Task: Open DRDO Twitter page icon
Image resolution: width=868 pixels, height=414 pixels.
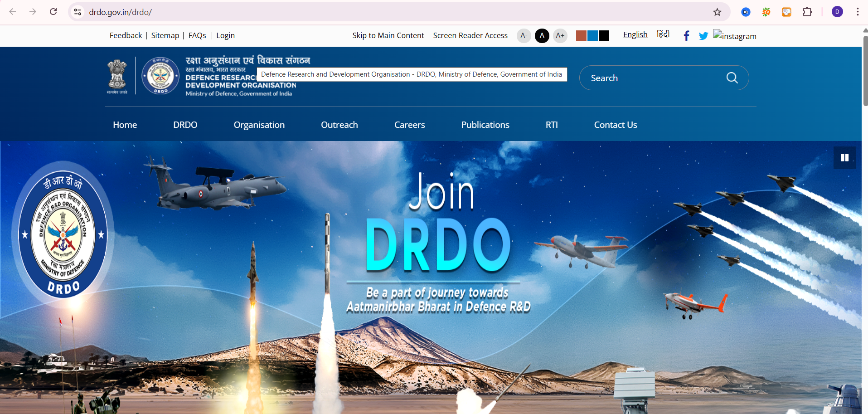Action: [703, 36]
